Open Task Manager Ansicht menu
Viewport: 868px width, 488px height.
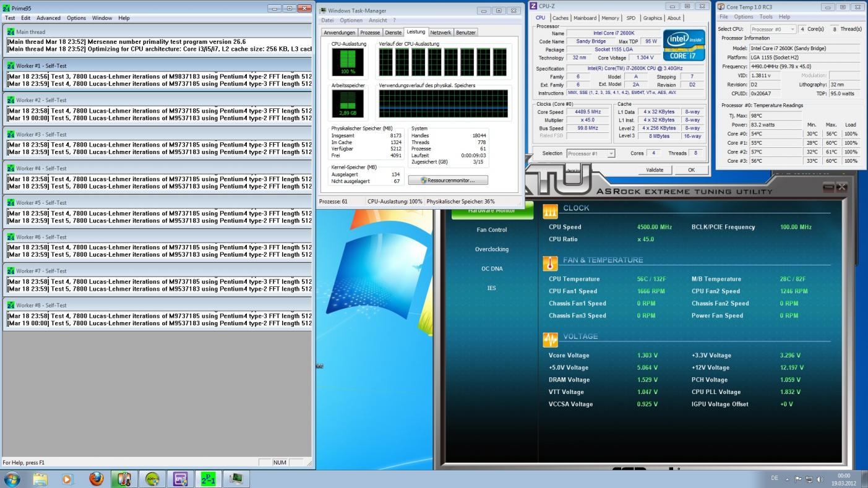[x=377, y=20]
